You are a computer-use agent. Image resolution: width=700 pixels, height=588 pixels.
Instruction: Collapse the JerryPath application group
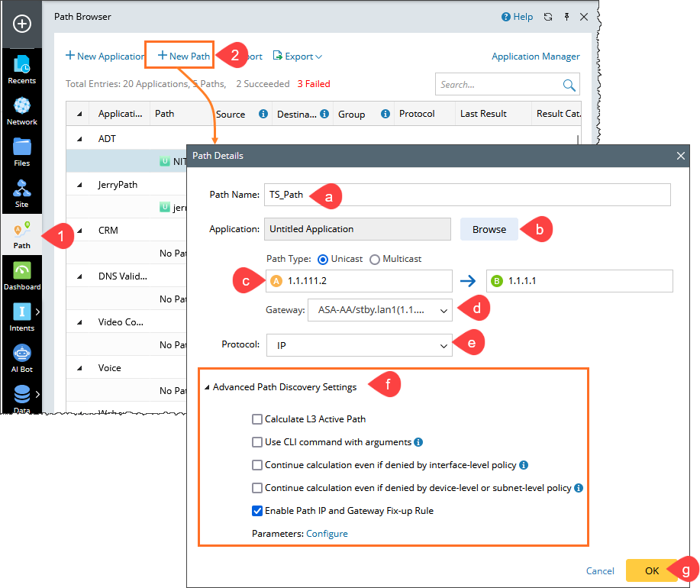pos(79,185)
